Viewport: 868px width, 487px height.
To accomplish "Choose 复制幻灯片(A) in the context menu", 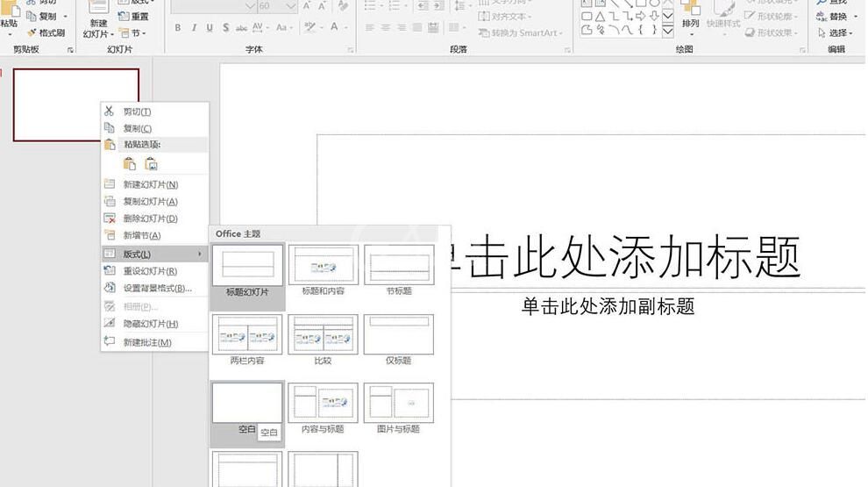I will click(154, 202).
